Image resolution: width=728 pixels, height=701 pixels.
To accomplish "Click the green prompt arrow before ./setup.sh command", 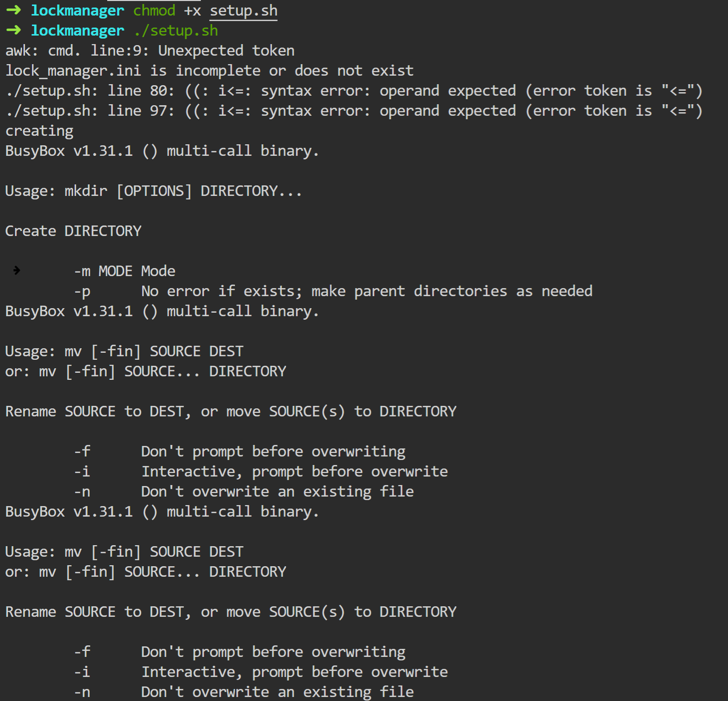I will (14, 31).
